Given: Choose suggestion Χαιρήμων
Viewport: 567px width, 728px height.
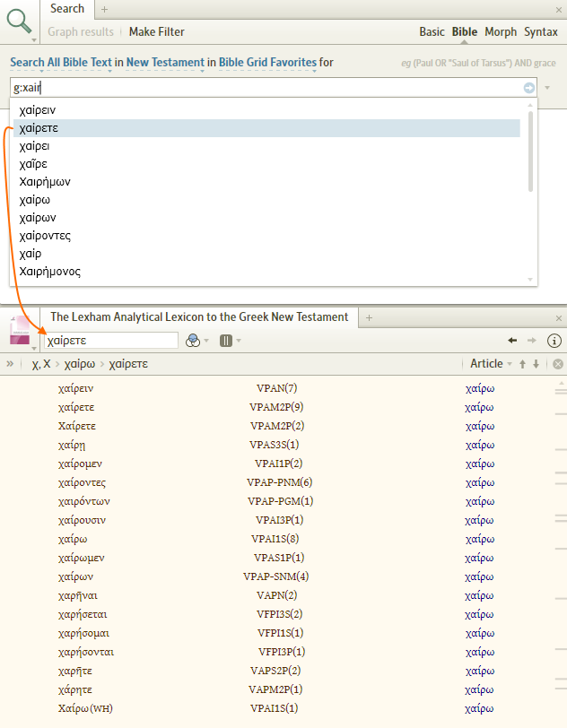Looking at the screenshot, I should tap(266, 182).
